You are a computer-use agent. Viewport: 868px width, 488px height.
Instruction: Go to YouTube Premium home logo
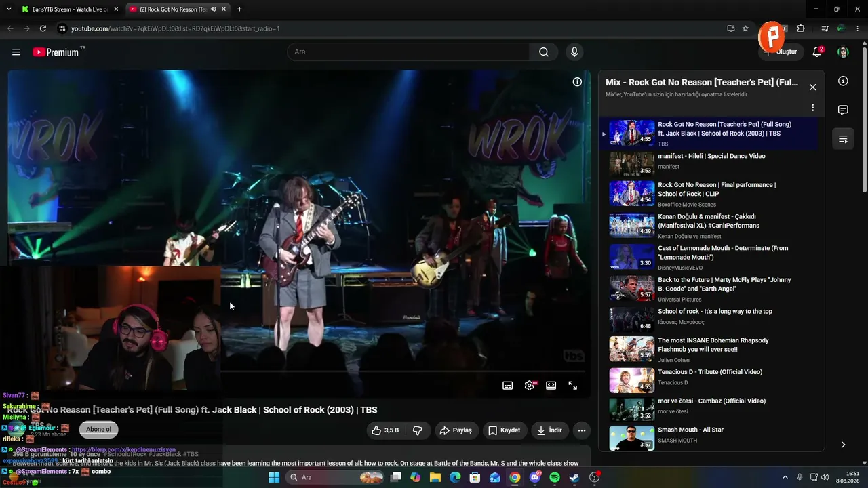(x=56, y=52)
